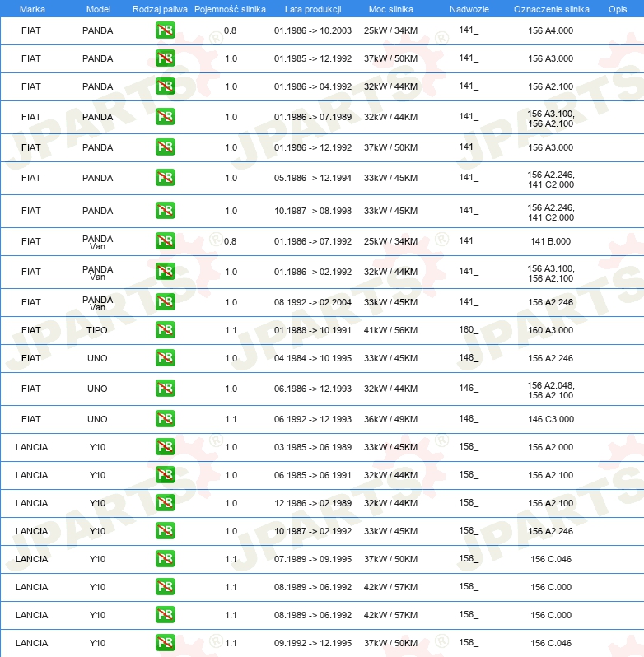Select the TIPO model cell
The height and width of the screenshot is (657, 644).
pyautogui.click(x=97, y=330)
